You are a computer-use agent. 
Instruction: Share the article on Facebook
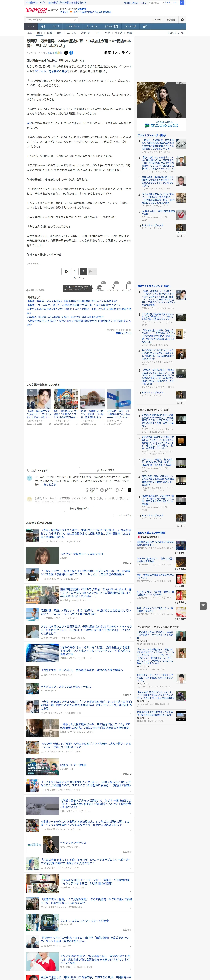[71, 53]
